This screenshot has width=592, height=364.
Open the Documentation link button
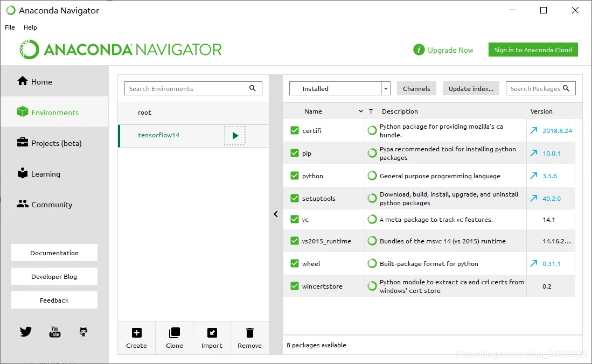point(54,253)
